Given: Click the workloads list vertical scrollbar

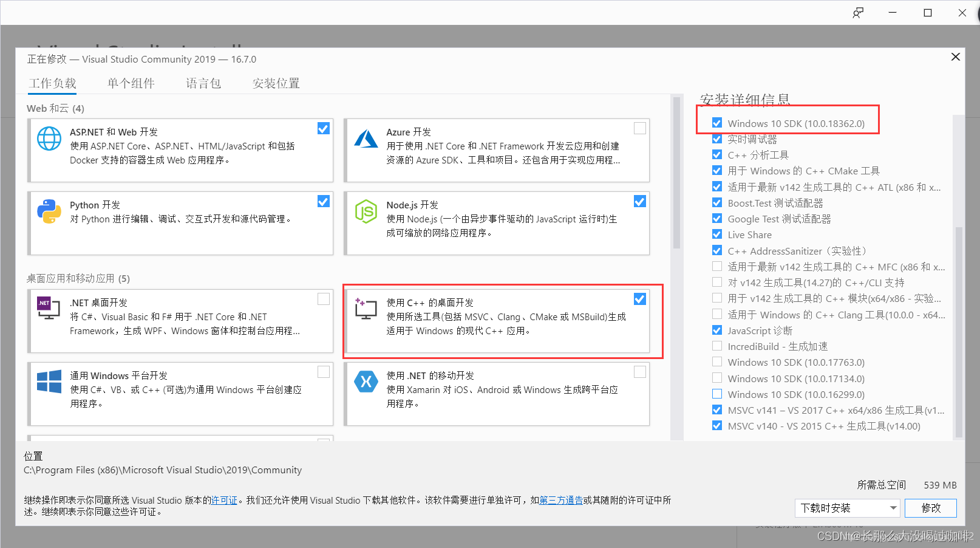Looking at the screenshot, I should coord(676,173).
